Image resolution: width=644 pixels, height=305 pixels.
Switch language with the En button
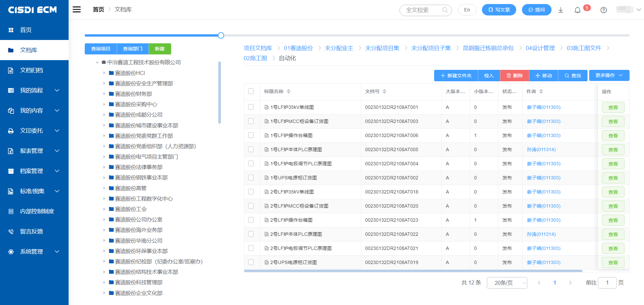467,10
